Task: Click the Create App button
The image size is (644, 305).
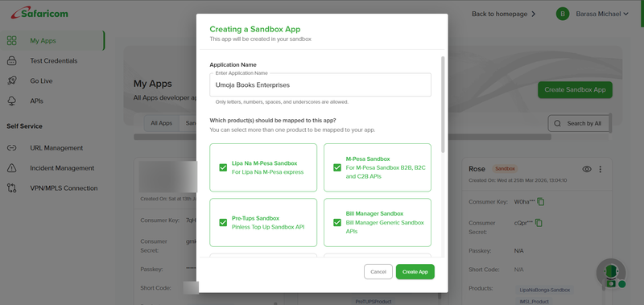Action: [x=415, y=272]
